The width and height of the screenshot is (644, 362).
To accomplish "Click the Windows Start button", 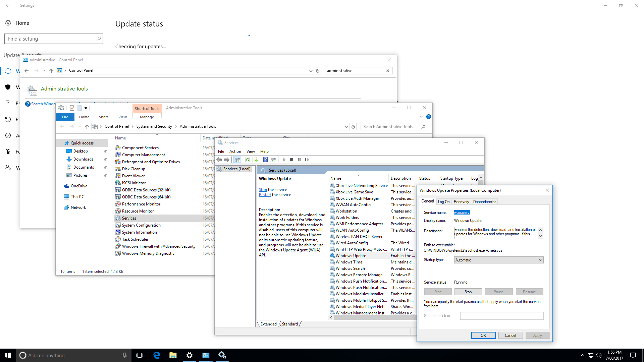I will 8,355.
